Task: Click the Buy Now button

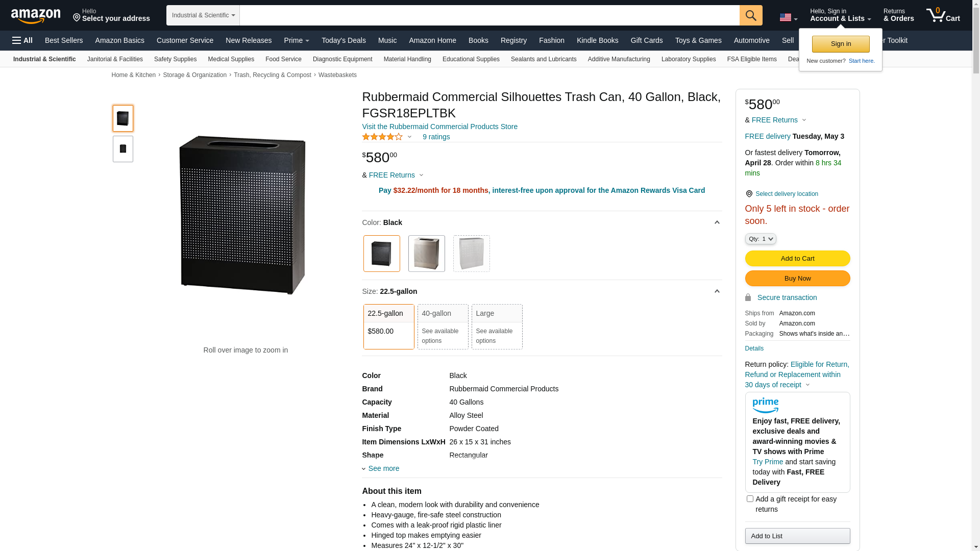Action: pyautogui.click(x=797, y=278)
